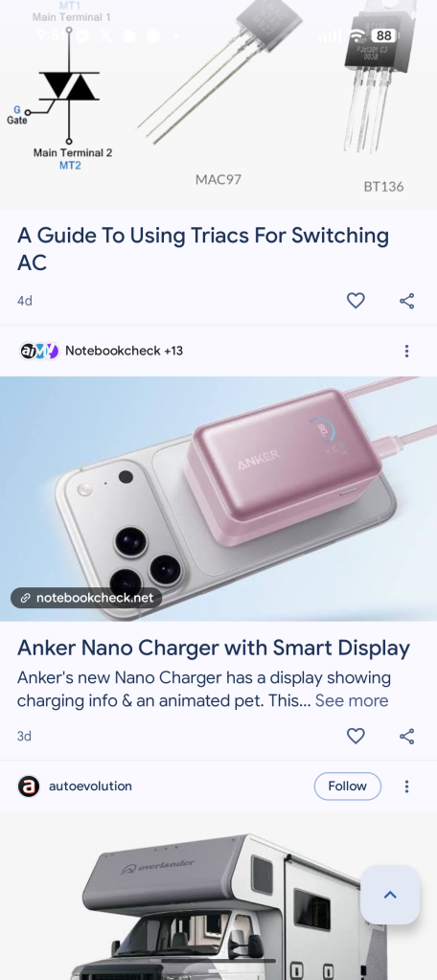Tap the triac diagram article image
Screen dimensions: 437x980
[x=218, y=104]
